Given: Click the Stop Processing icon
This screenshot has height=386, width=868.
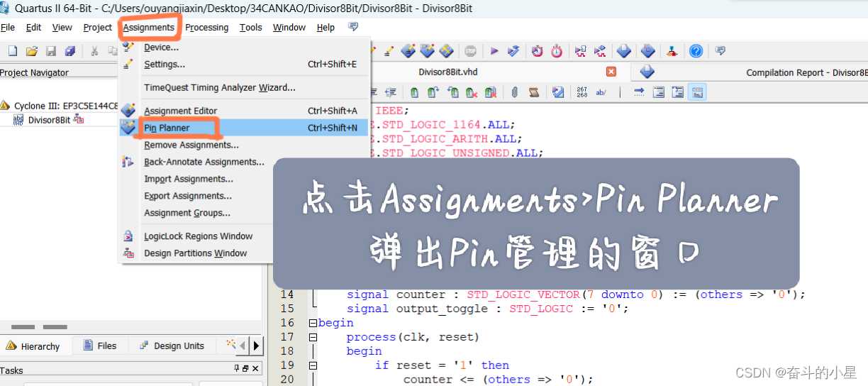Looking at the screenshot, I should point(470,51).
